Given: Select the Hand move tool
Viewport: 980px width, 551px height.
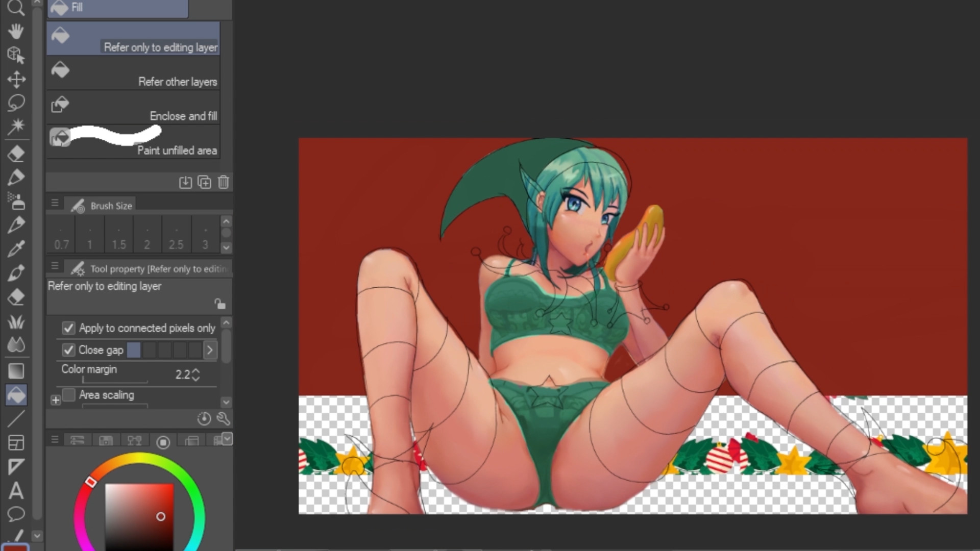Looking at the screenshot, I should pyautogui.click(x=16, y=31).
